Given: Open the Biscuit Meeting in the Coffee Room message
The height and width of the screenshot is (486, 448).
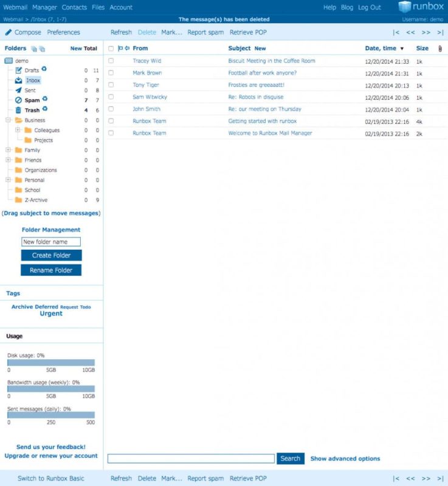Looking at the screenshot, I should pyautogui.click(x=272, y=61).
